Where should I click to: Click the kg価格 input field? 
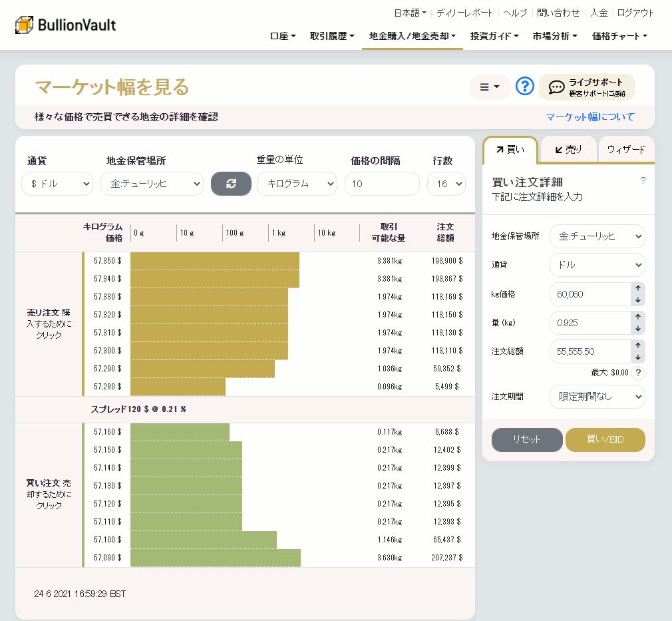click(590, 294)
